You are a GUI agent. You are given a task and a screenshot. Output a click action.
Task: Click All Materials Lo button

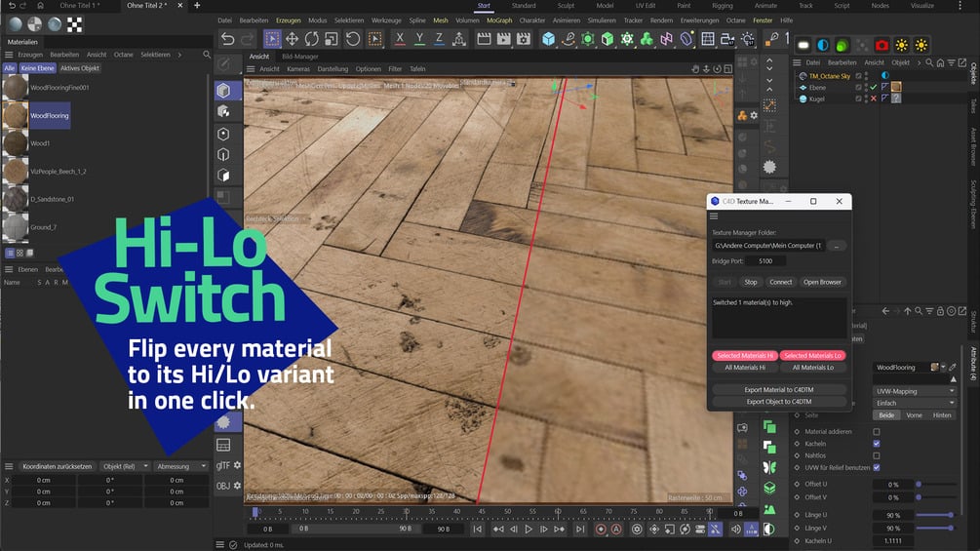coord(813,368)
